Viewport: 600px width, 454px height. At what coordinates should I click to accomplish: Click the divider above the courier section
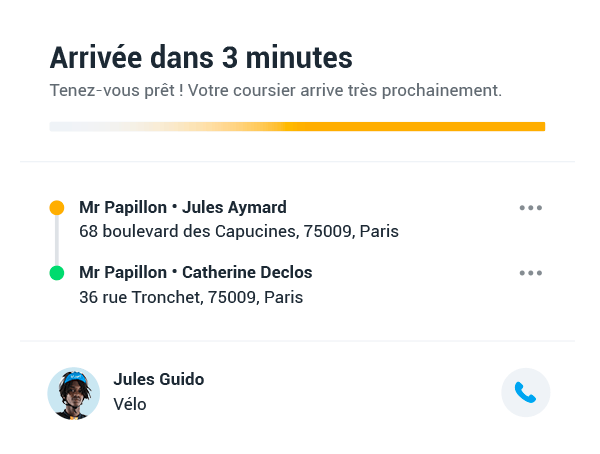tap(297, 340)
